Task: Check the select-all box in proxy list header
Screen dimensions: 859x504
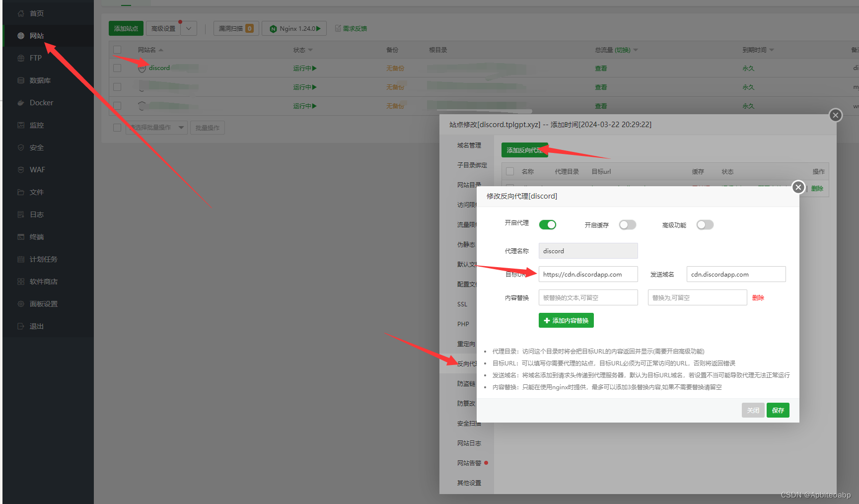Action: point(510,171)
